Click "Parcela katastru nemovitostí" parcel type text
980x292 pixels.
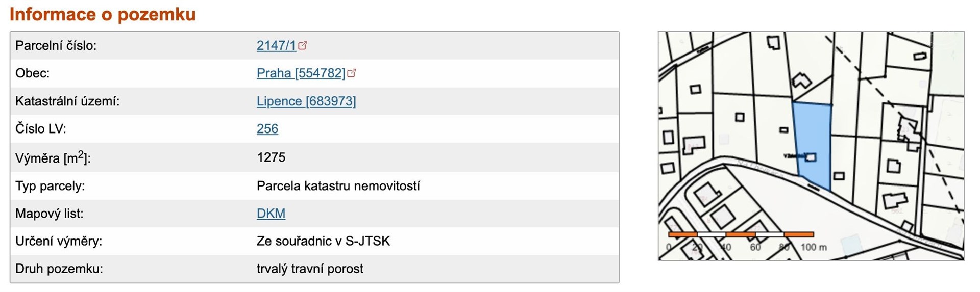coord(338,185)
